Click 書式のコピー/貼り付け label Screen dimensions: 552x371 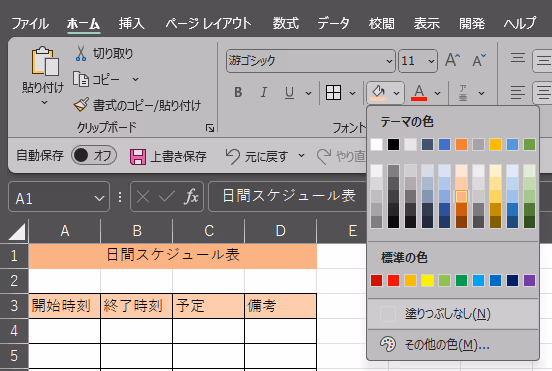pos(147,105)
